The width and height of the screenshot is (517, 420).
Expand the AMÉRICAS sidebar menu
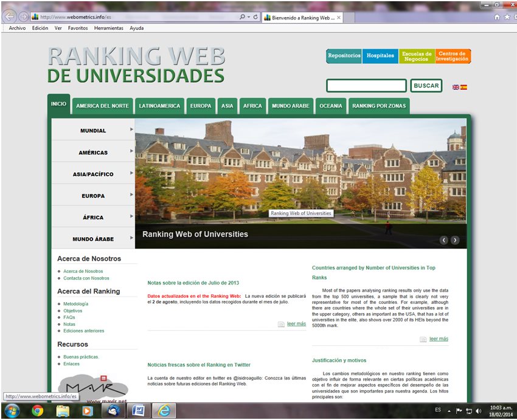pos(93,151)
